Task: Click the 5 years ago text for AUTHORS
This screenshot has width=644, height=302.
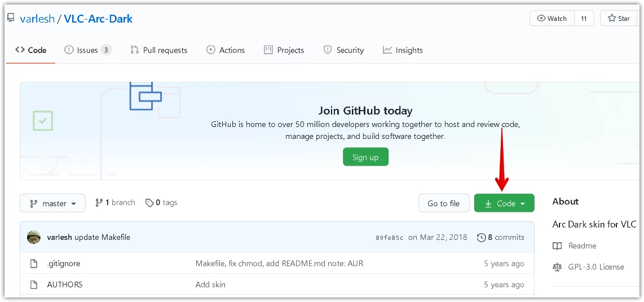Action: tap(504, 285)
